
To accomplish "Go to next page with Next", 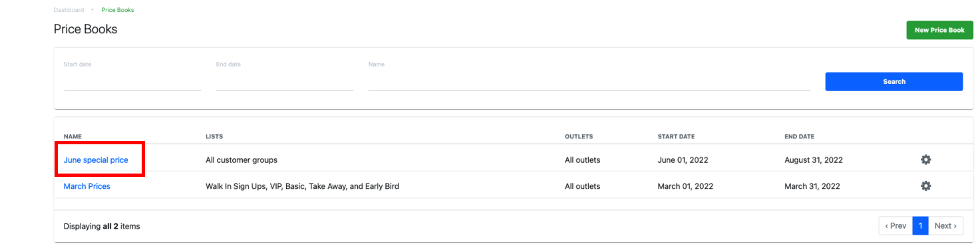I will (x=945, y=226).
